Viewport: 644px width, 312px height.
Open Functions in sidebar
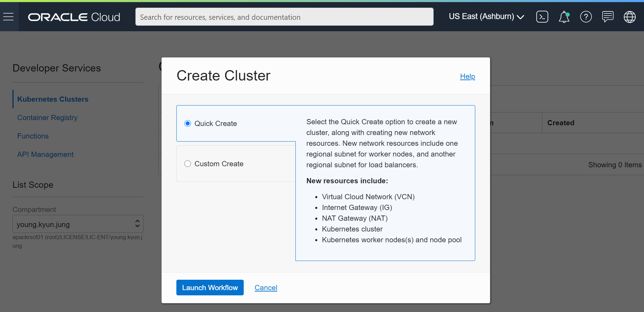33,136
